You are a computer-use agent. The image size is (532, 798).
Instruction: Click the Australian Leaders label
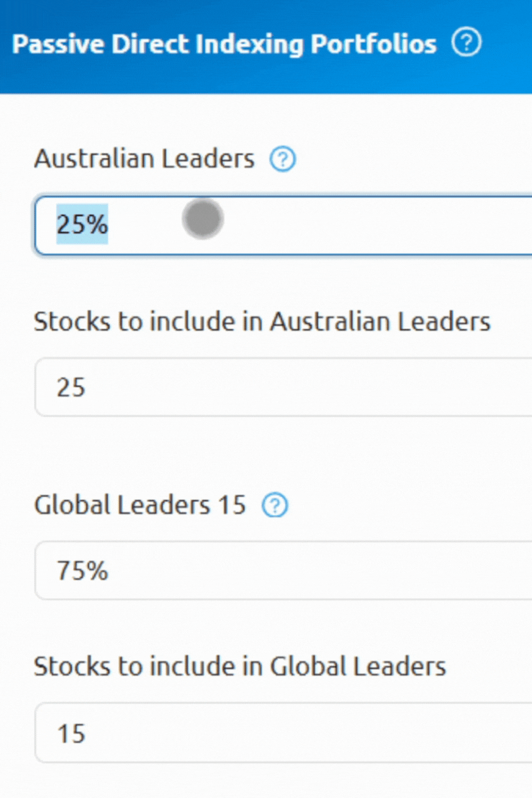point(144,159)
